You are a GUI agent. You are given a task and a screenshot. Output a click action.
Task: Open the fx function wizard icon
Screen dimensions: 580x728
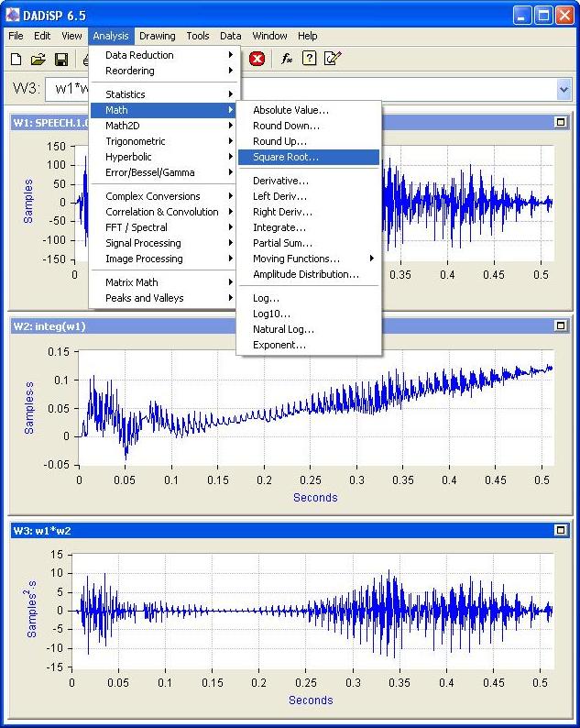[x=287, y=59]
